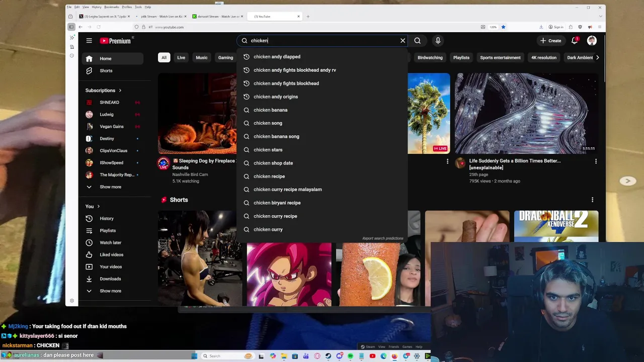Choose suggestion 'chicken curry recipe malayalam'
The width and height of the screenshot is (644, 362).
coord(322,190)
